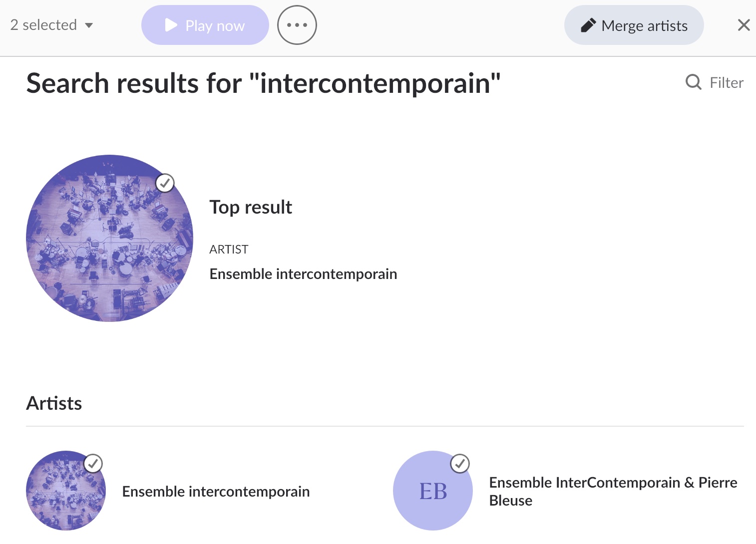Expand the selection dropdown arrow
This screenshot has width=756, height=544.
(x=89, y=25)
